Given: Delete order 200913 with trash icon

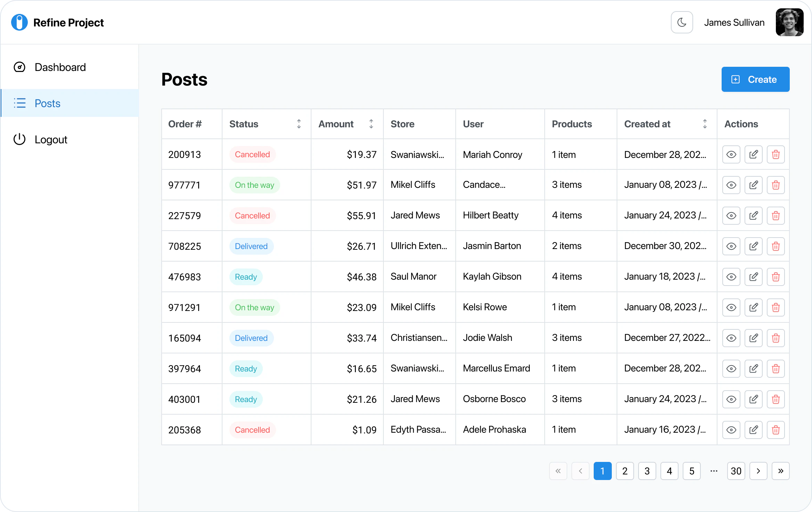Looking at the screenshot, I should [776, 154].
